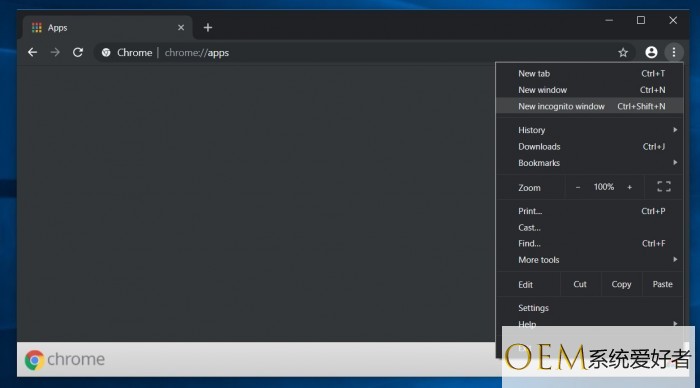Open the user profile avatar
Viewport: 700px width, 388px height.
click(x=651, y=53)
